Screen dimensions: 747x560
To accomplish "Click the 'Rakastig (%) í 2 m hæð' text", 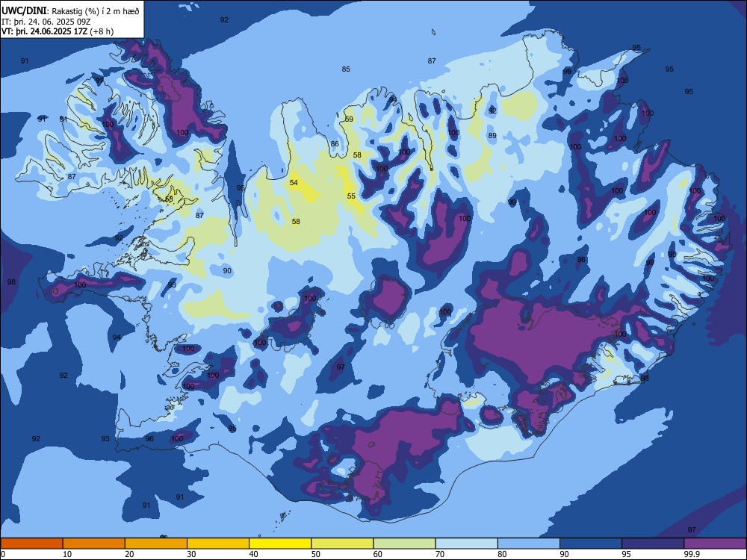I will (96, 11).
